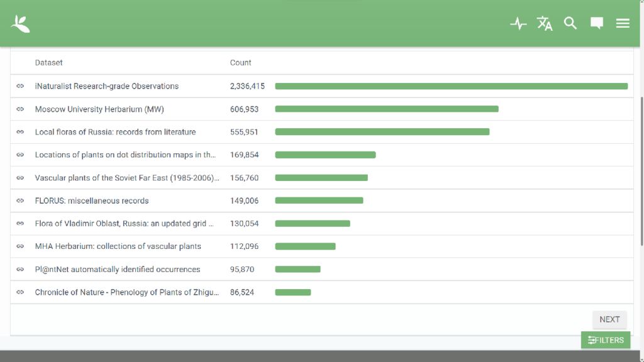This screenshot has height=362, width=644.
Task: Open the search magnifier icon
Action: coord(570,23)
